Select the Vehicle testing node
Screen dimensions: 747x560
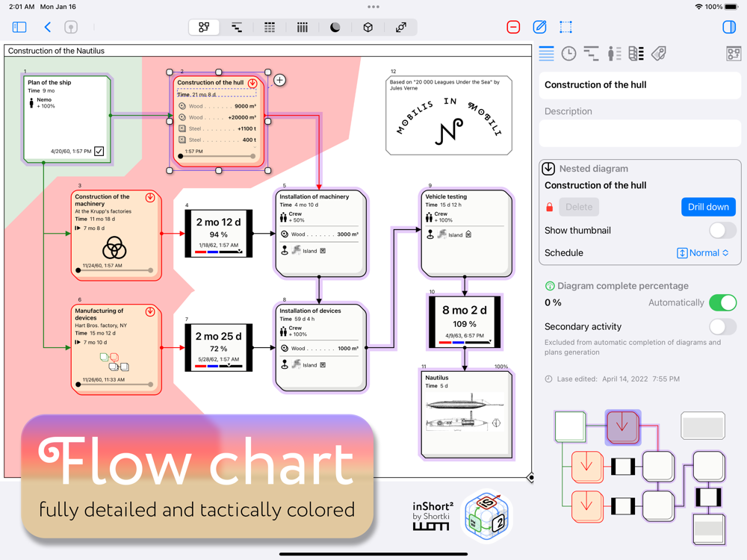coord(466,233)
